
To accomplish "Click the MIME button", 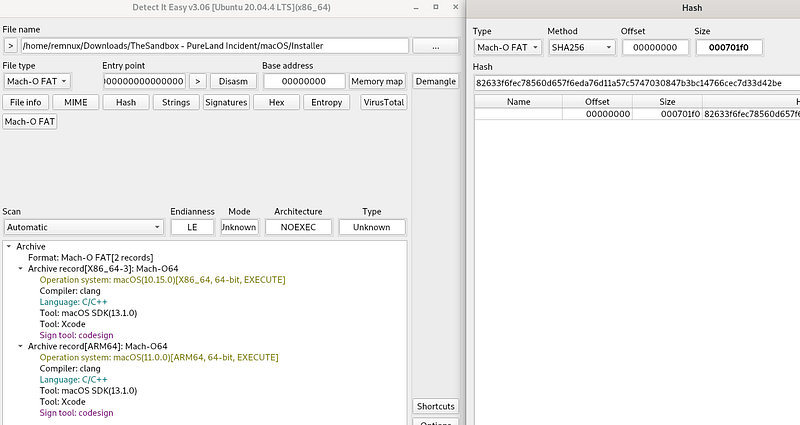I will coord(76,102).
